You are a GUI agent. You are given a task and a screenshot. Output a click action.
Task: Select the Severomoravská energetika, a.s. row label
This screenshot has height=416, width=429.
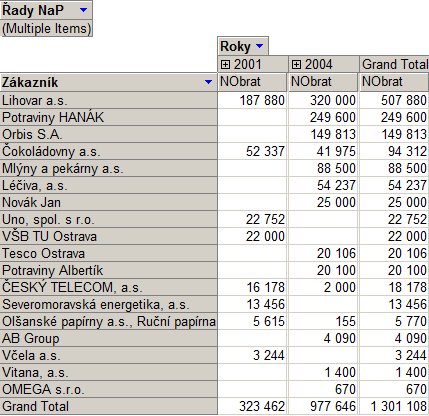point(109,304)
